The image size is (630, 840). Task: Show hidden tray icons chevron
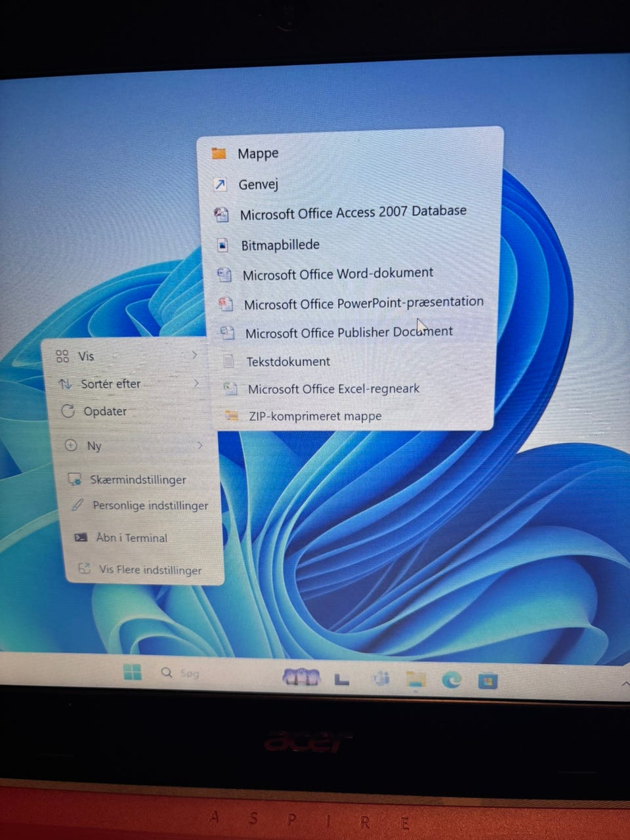625,684
